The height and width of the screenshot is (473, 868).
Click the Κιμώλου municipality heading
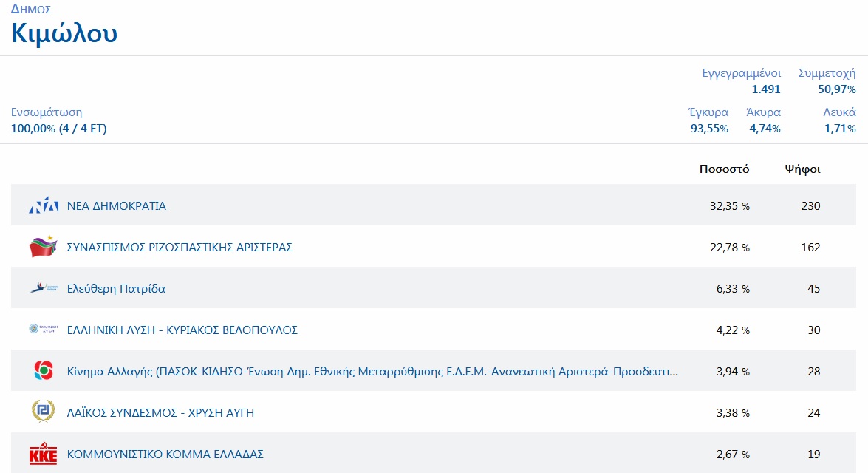pyautogui.click(x=64, y=33)
